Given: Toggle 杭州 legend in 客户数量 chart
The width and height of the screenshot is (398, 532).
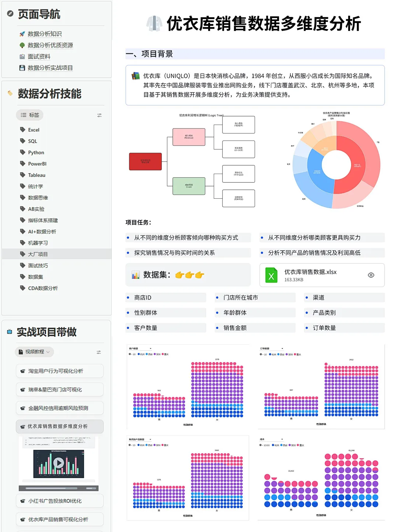Looking at the screenshot, I should (x=141, y=354).
